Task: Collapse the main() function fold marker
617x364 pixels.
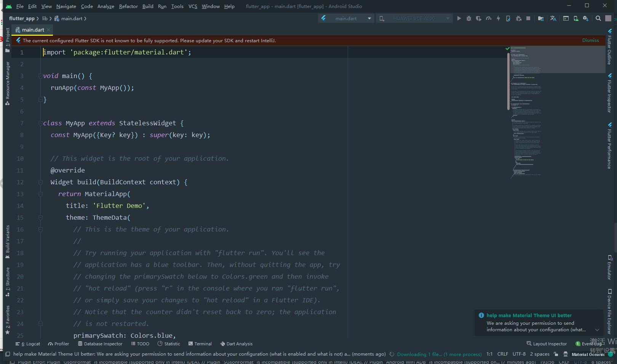Action: click(x=40, y=76)
